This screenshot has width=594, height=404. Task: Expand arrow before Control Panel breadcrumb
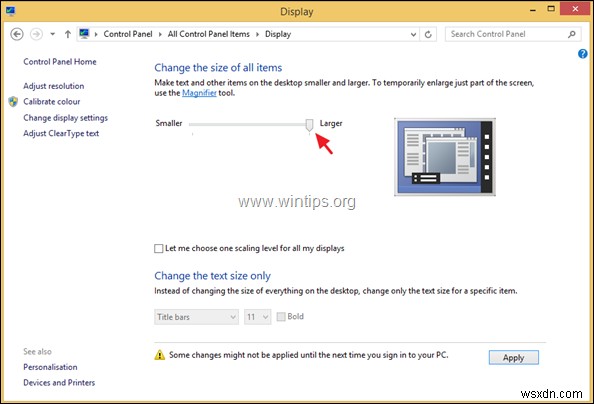click(96, 34)
